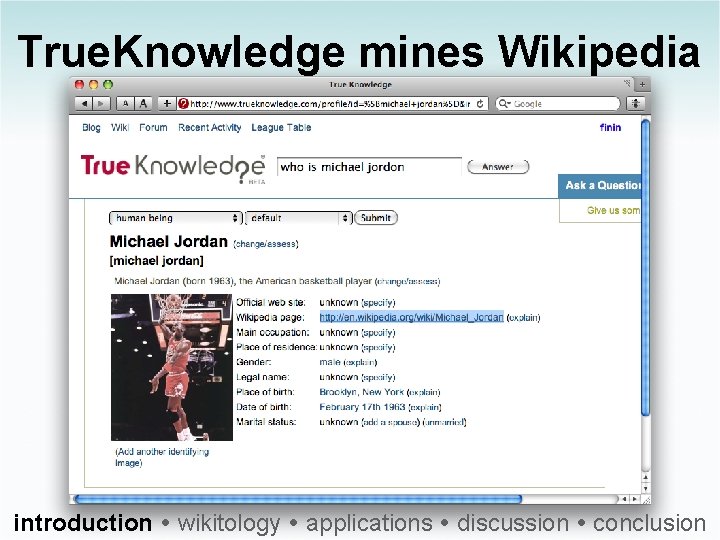
Task: Click the Submit button
Action: (x=376, y=218)
